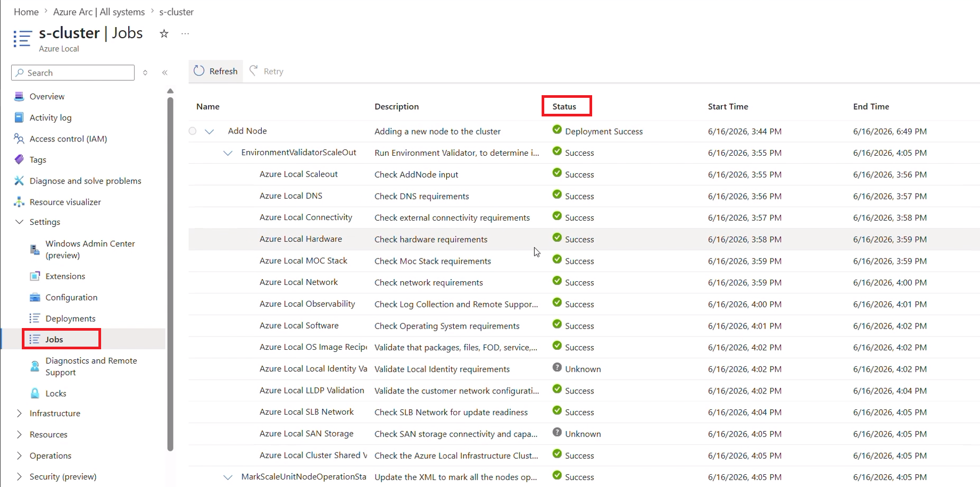This screenshot has height=487, width=980.
Task: Select the Azure Local Connectivity row name
Action: point(306,217)
